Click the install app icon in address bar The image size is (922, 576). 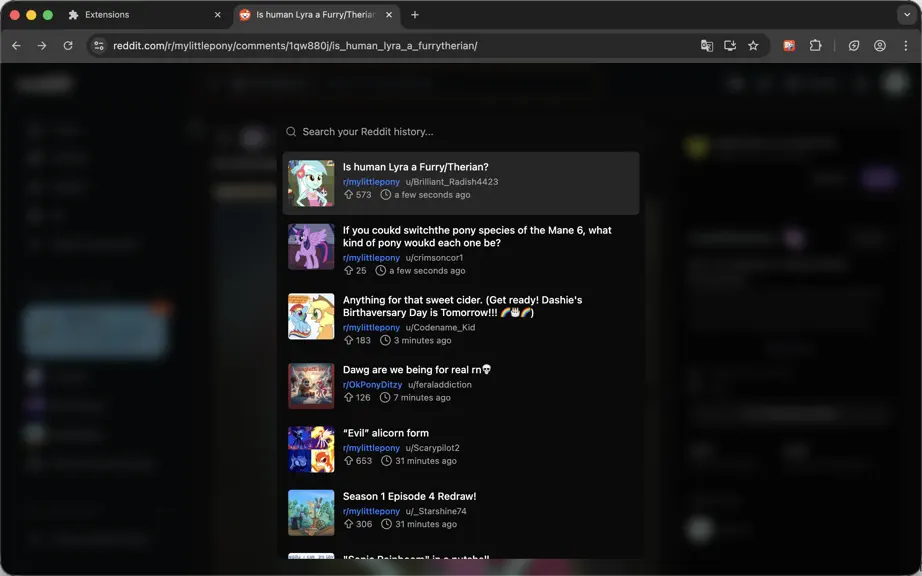[730, 45]
